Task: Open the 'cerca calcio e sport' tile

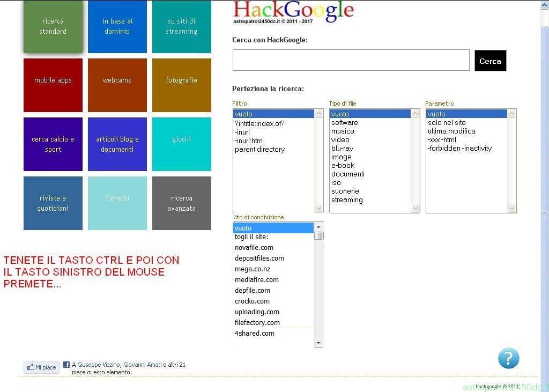Action: pyautogui.click(x=53, y=144)
